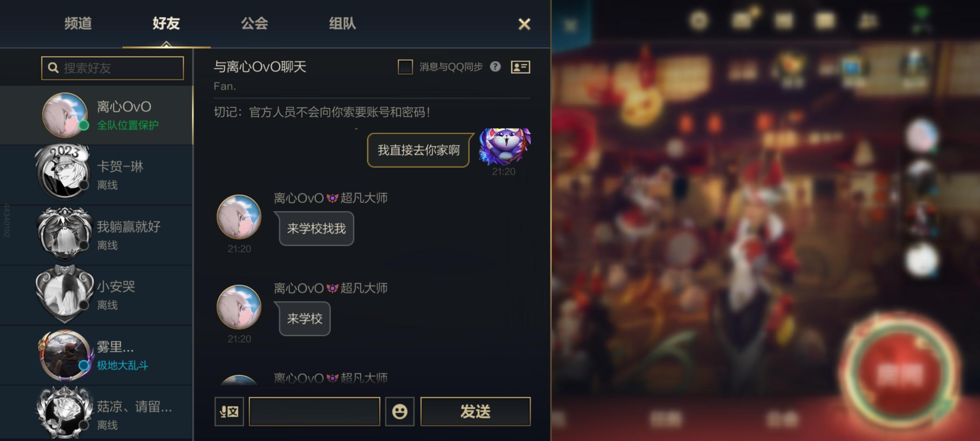Click your own purple cat avatar
Image resolution: width=980 pixels, height=441 pixels.
[x=505, y=146]
